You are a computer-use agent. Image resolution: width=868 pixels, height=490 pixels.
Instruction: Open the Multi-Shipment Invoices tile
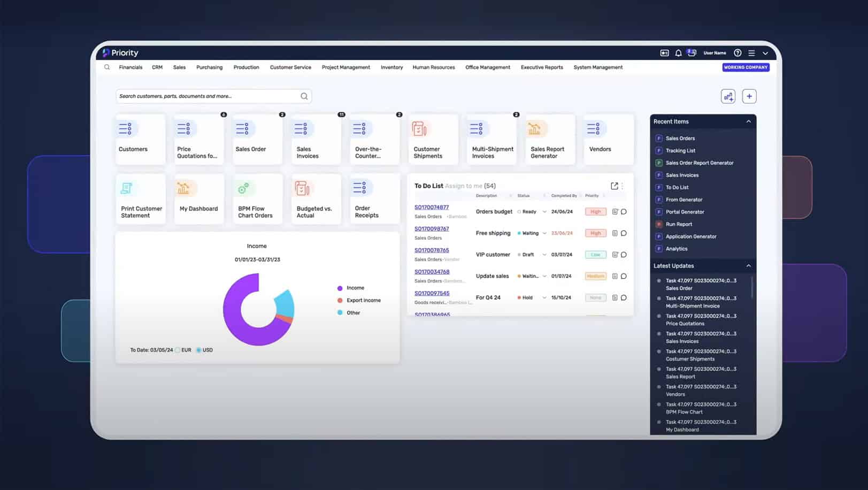(x=491, y=139)
